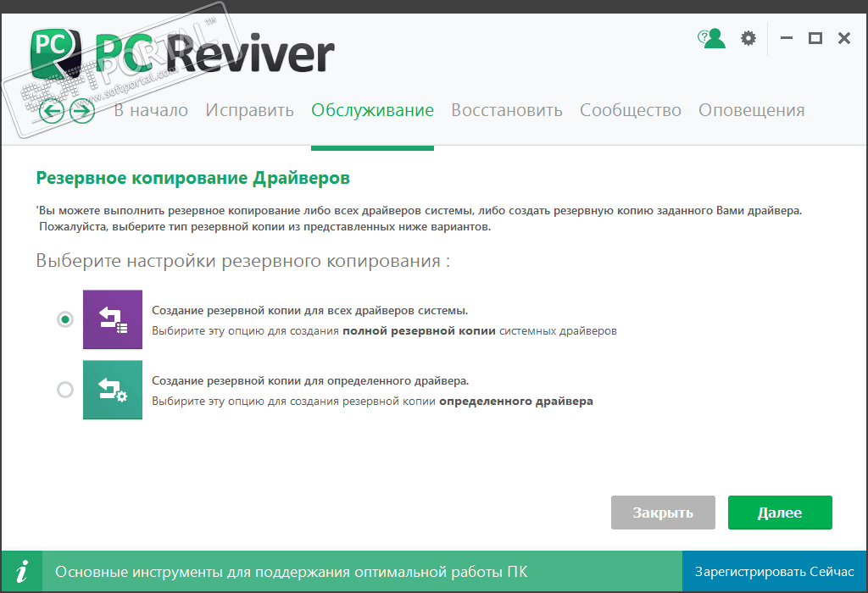Viewport: 868px width, 593px height.
Task: Click the "Закрыть" button
Action: 663,513
